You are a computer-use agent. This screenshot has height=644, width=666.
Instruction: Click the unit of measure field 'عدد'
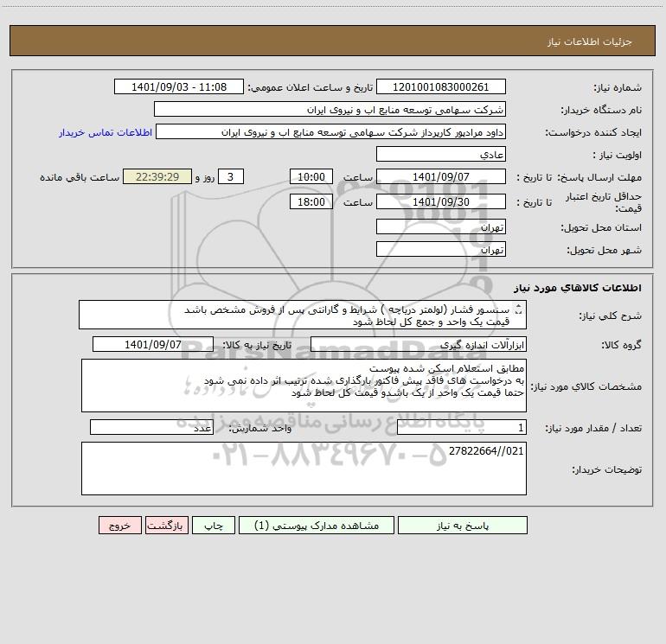coord(151,427)
